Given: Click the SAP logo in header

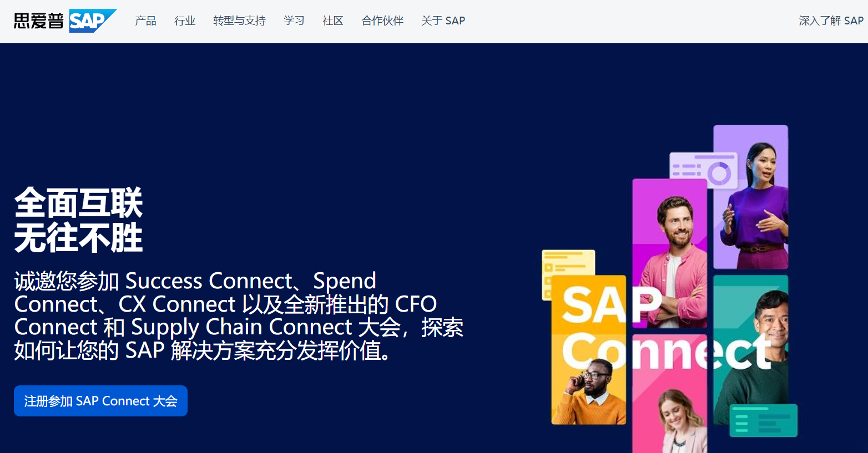Looking at the screenshot, I should coord(93,21).
